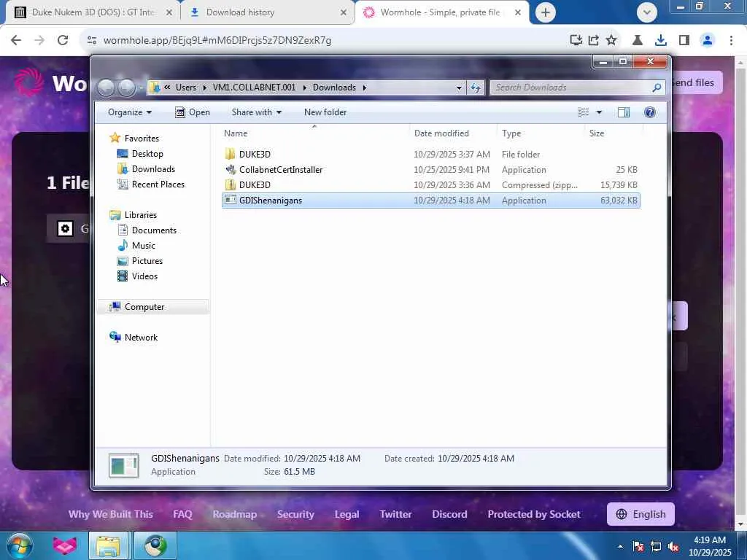Click the taskbar clock showing 4:19 AM
The image size is (747, 560).
pyautogui.click(x=709, y=545)
